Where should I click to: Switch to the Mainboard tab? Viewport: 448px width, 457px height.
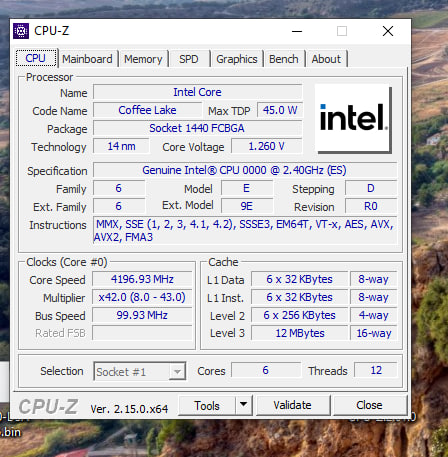pyautogui.click(x=87, y=59)
